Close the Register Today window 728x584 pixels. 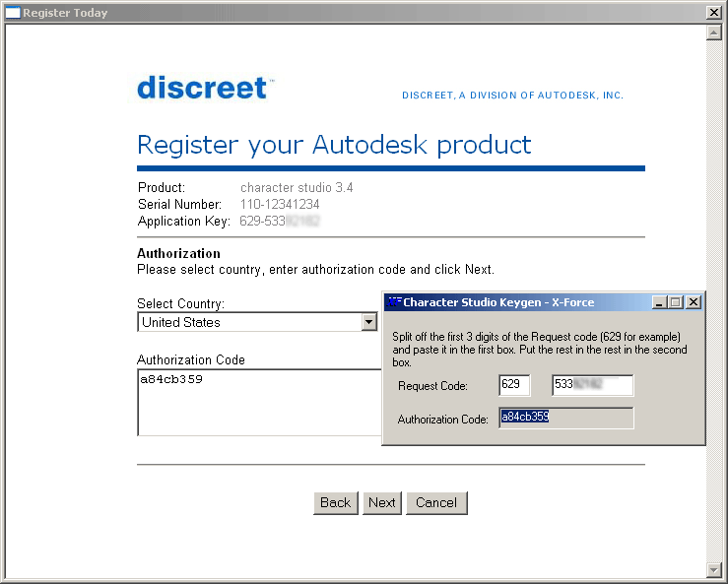point(713,13)
